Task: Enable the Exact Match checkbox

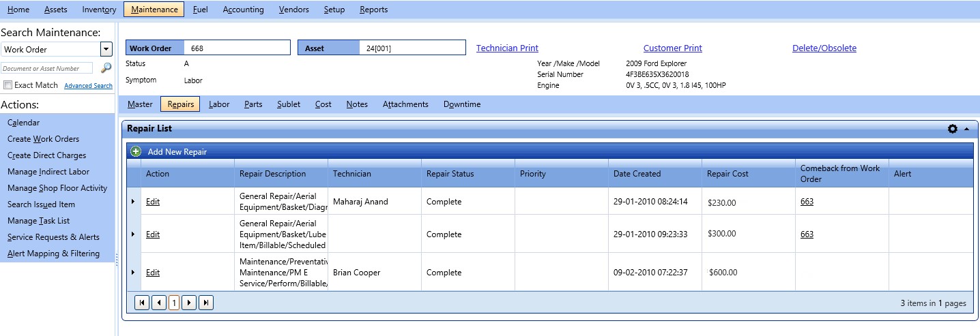Action: [8, 85]
